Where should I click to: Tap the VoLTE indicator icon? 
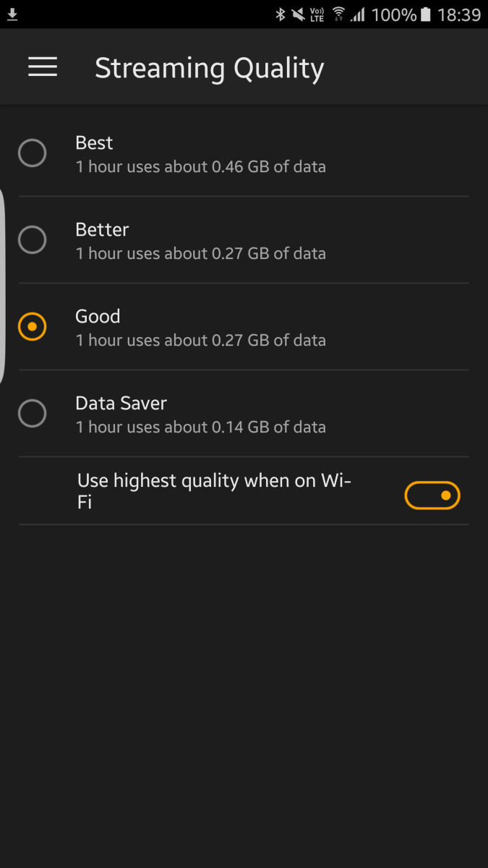coord(317,14)
